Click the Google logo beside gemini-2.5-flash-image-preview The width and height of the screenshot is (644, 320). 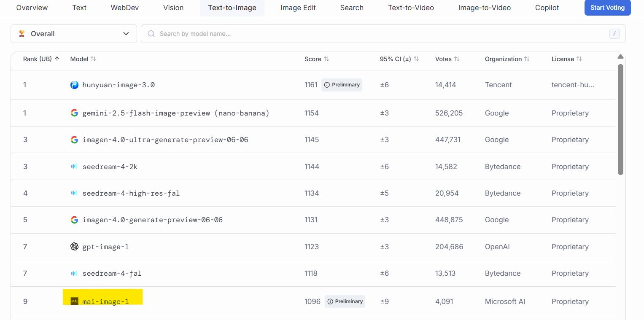[x=74, y=113]
